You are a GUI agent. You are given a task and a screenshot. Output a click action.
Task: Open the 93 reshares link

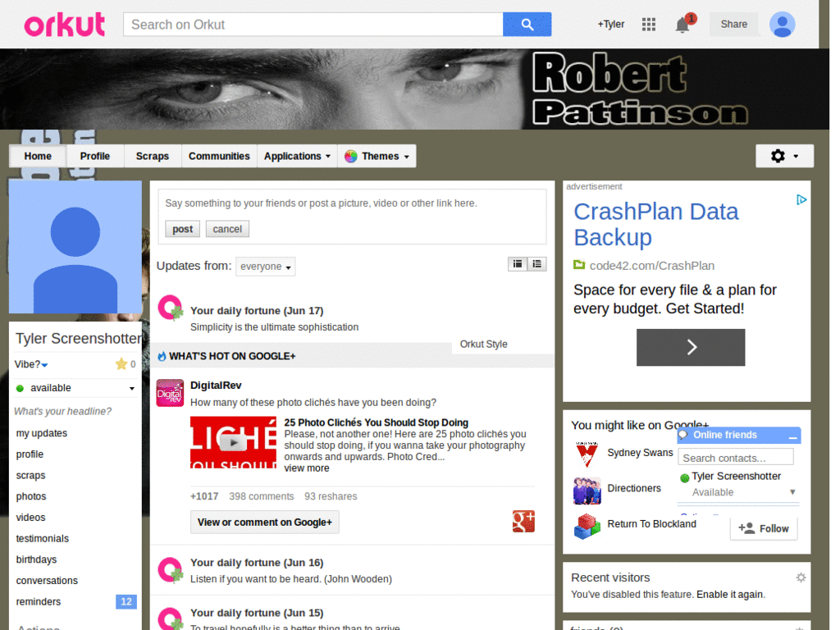(x=331, y=496)
